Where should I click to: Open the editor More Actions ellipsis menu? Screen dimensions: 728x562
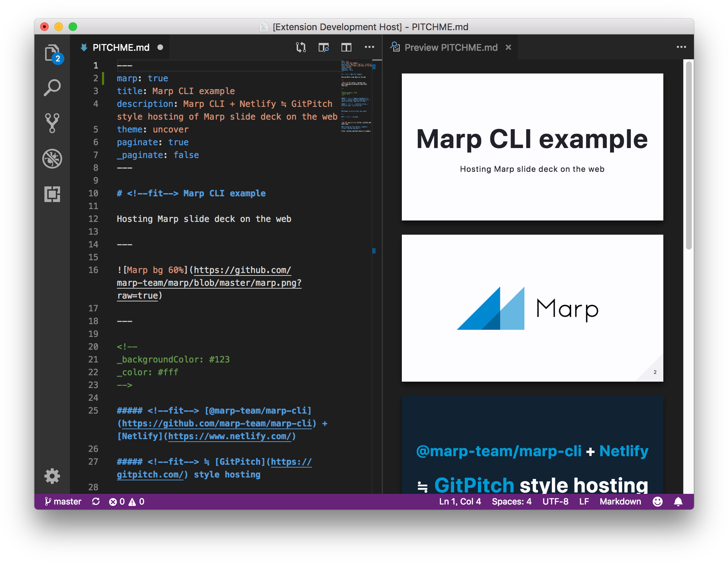tap(369, 47)
